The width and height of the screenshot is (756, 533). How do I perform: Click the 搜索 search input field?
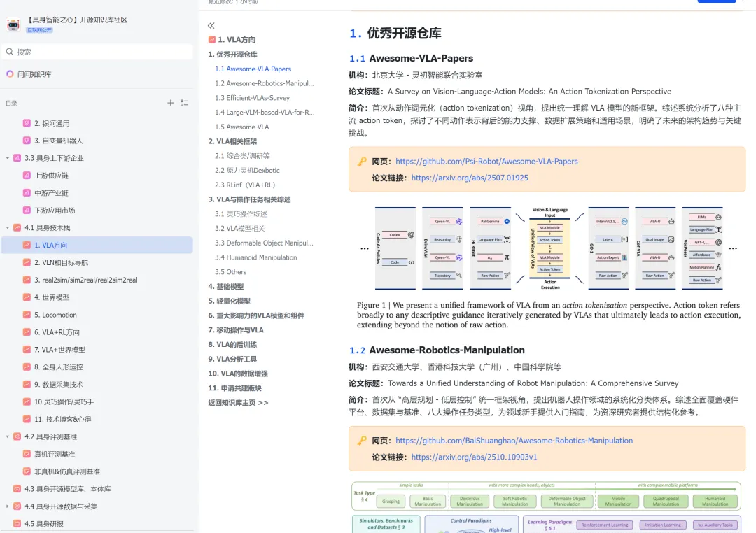[x=97, y=52]
